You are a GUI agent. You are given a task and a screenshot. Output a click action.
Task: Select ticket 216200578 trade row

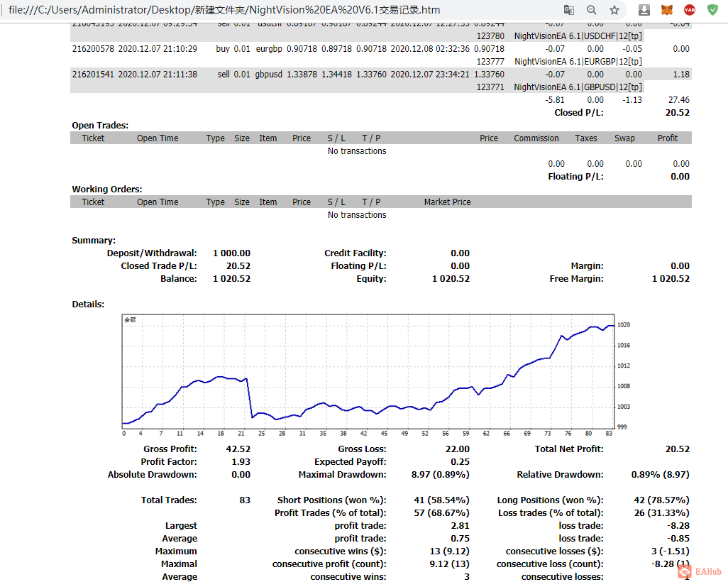click(x=381, y=55)
